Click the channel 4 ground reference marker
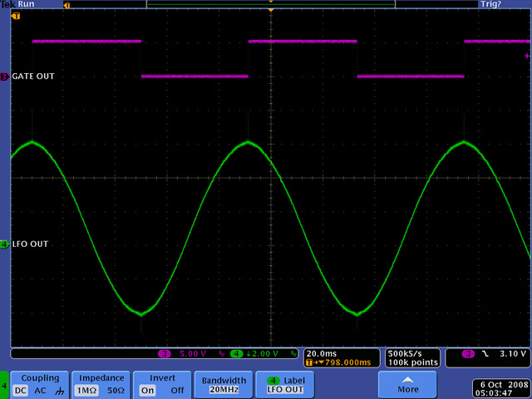 point(4,244)
